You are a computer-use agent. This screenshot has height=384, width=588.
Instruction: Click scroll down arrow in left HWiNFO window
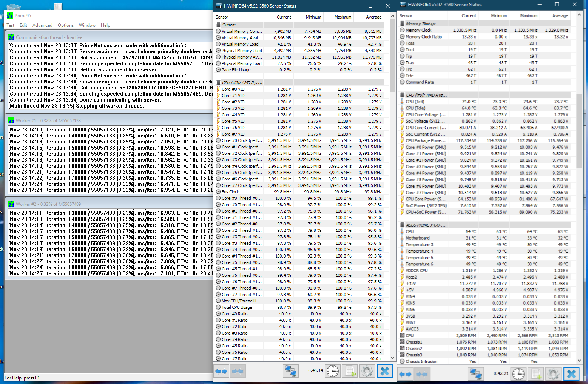click(392, 358)
